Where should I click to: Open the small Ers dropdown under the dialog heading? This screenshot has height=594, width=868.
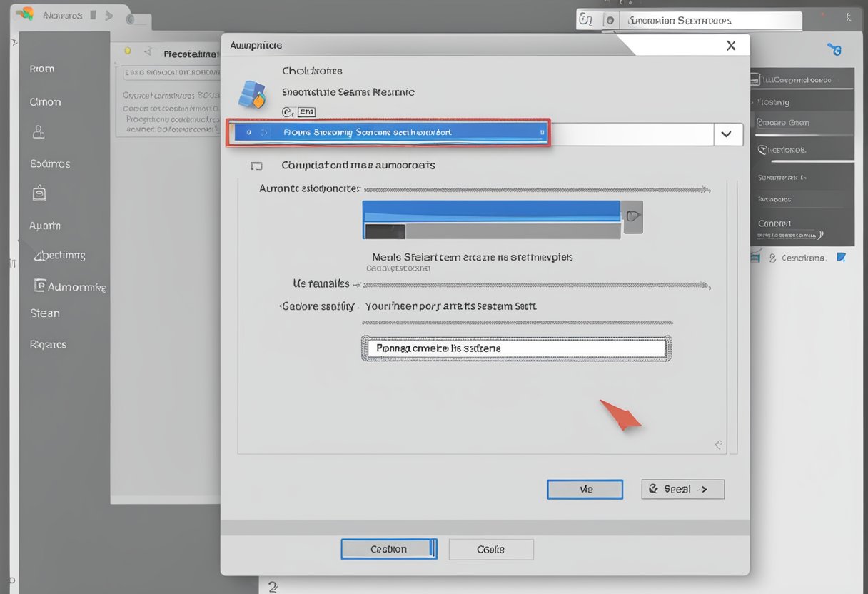point(306,111)
